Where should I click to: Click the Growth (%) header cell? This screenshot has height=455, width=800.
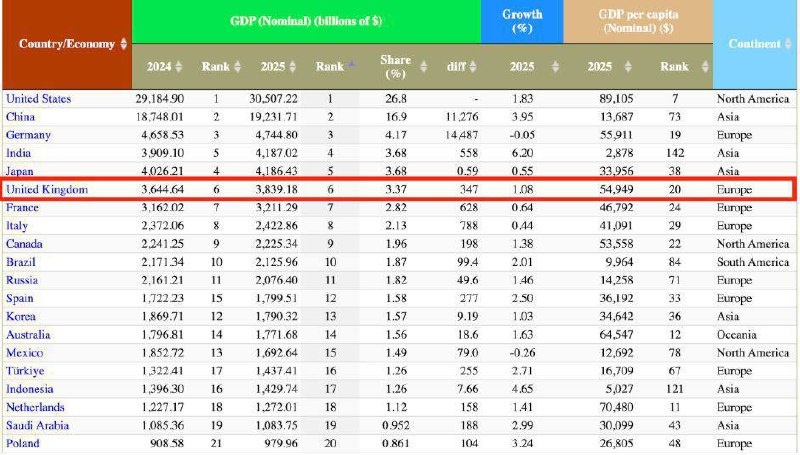(x=522, y=21)
